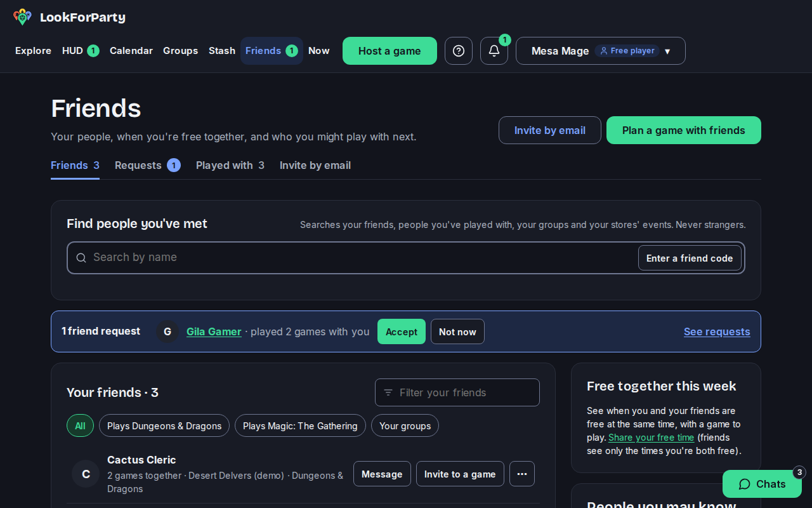The height and width of the screenshot is (508, 812).
Task: Open the Now nav item
Action: pos(319,51)
